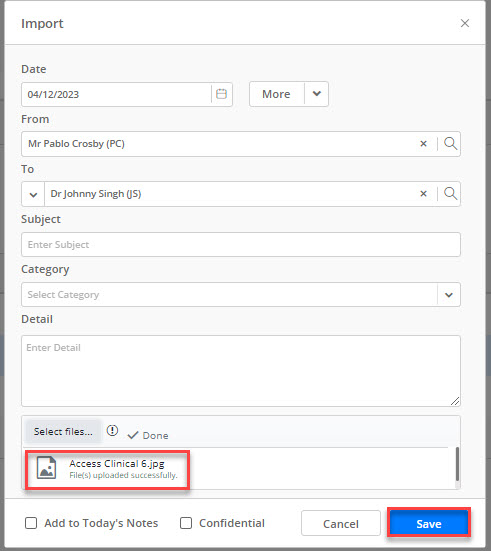Image resolution: width=491 pixels, height=551 pixels.
Task: Click the uploaded files list scrollbar
Action: 457,464
